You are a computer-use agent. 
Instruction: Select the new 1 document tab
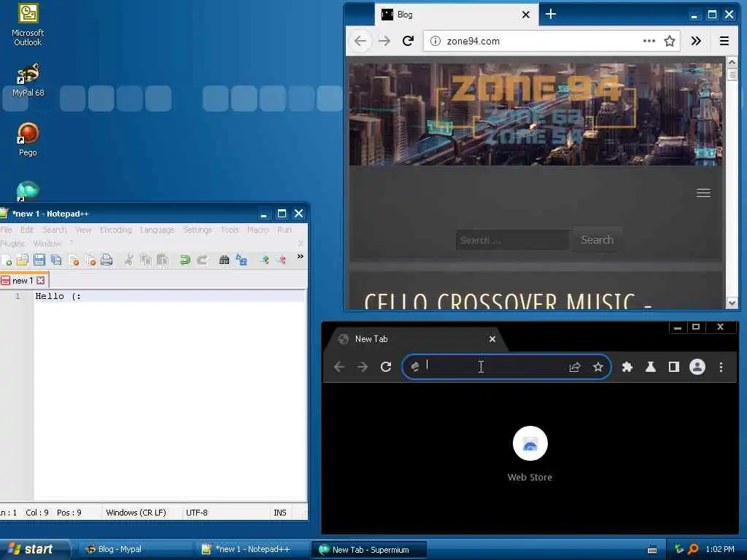tap(24, 281)
